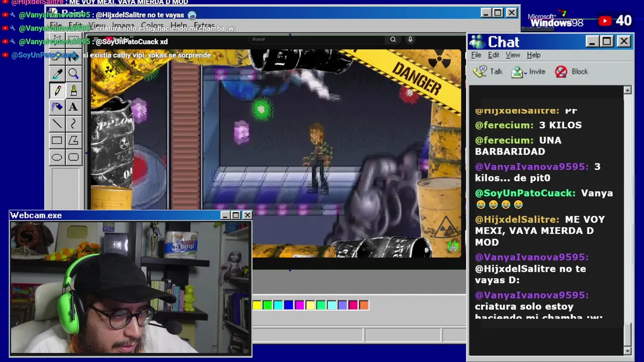
Task: Pick the periwinkle purple color swatch
Action: (x=342, y=305)
